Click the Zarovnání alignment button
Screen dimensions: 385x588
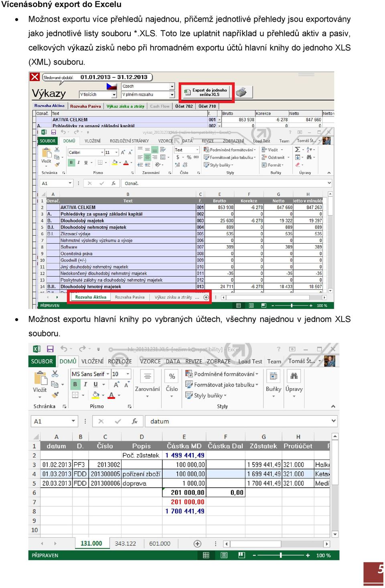point(147,383)
